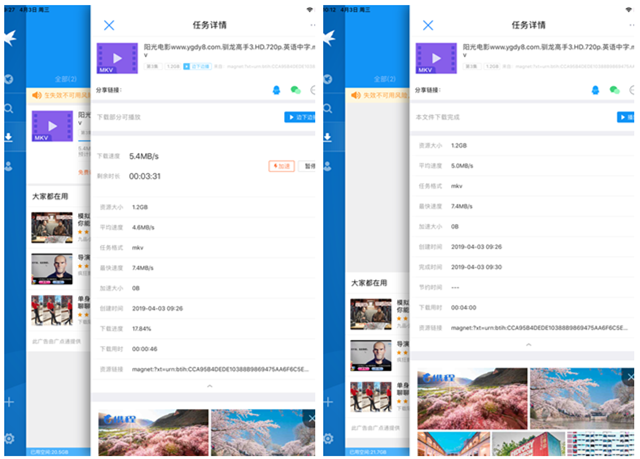
Task: Share via WeChat on the downloading screen
Action: (x=296, y=90)
